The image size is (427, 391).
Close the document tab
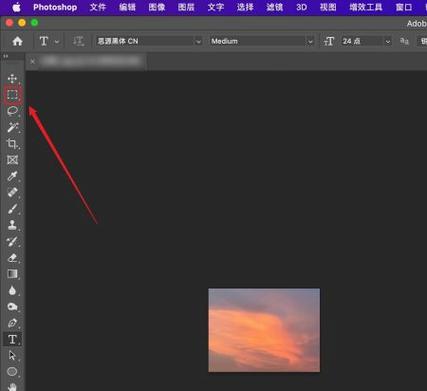click(32, 61)
